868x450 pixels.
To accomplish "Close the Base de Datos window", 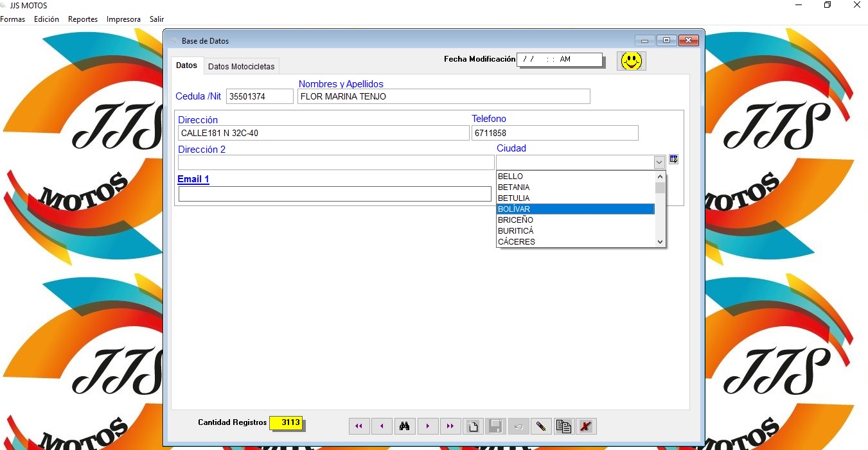I will point(688,40).
